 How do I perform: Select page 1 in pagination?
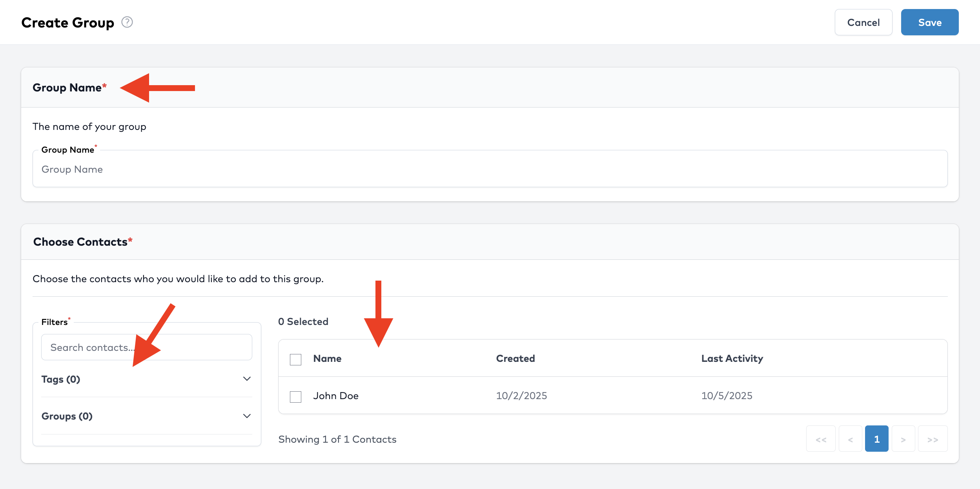pos(876,439)
